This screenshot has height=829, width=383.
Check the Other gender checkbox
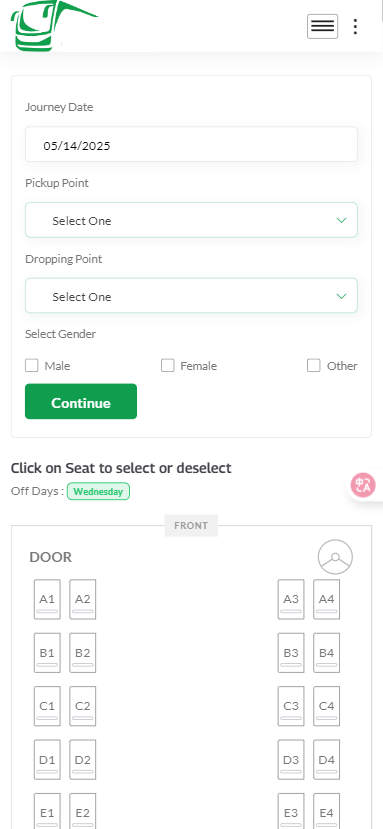pos(314,365)
